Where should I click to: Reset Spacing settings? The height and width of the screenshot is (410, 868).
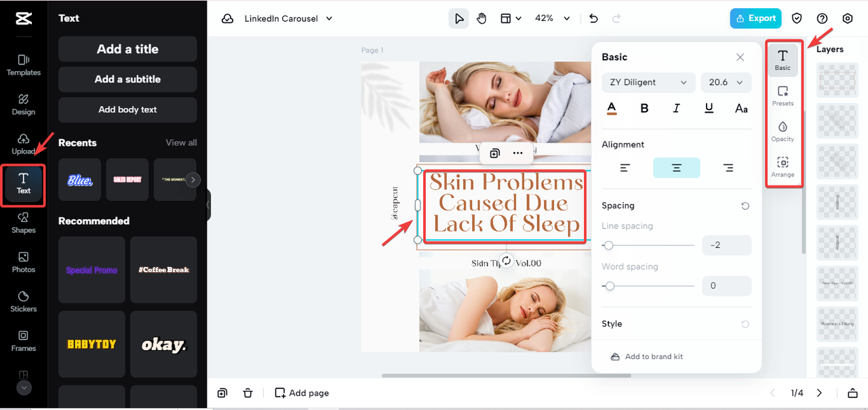click(x=745, y=206)
